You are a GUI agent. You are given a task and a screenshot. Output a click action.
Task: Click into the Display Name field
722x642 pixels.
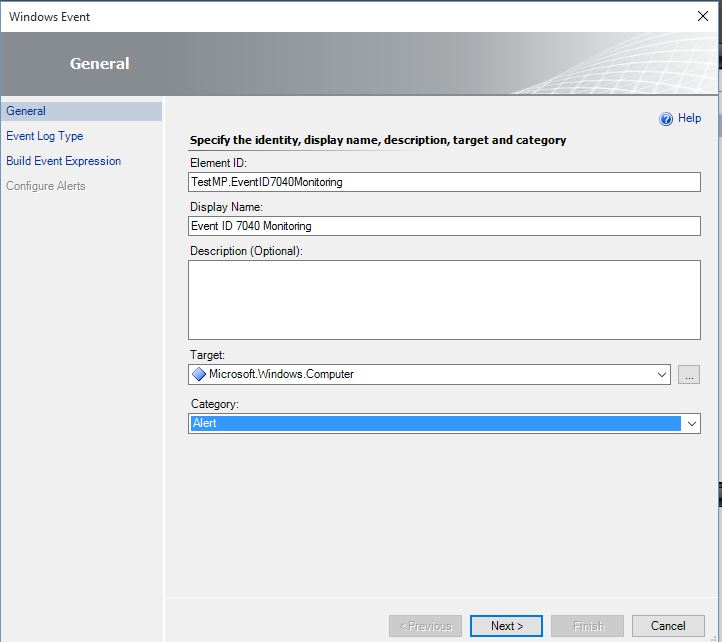tap(444, 226)
